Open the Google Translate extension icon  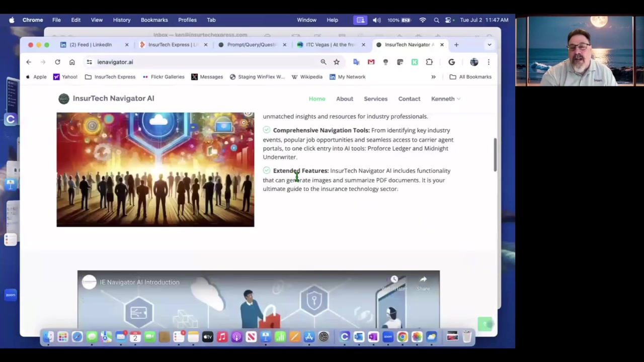pyautogui.click(x=356, y=62)
